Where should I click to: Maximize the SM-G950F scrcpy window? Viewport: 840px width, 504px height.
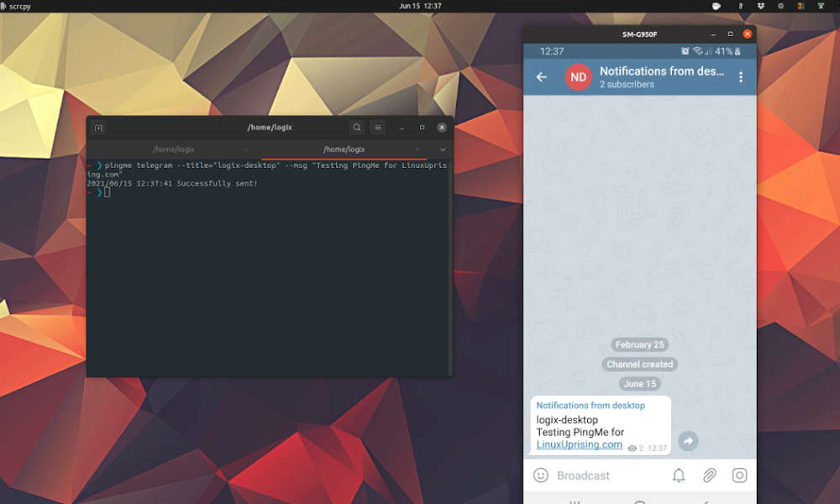pos(730,34)
